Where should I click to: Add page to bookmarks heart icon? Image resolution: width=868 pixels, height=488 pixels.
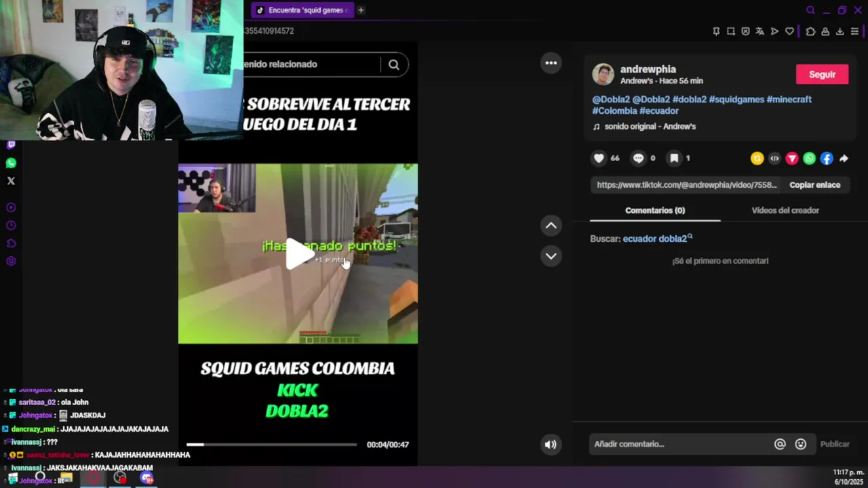[x=789, y=31]
